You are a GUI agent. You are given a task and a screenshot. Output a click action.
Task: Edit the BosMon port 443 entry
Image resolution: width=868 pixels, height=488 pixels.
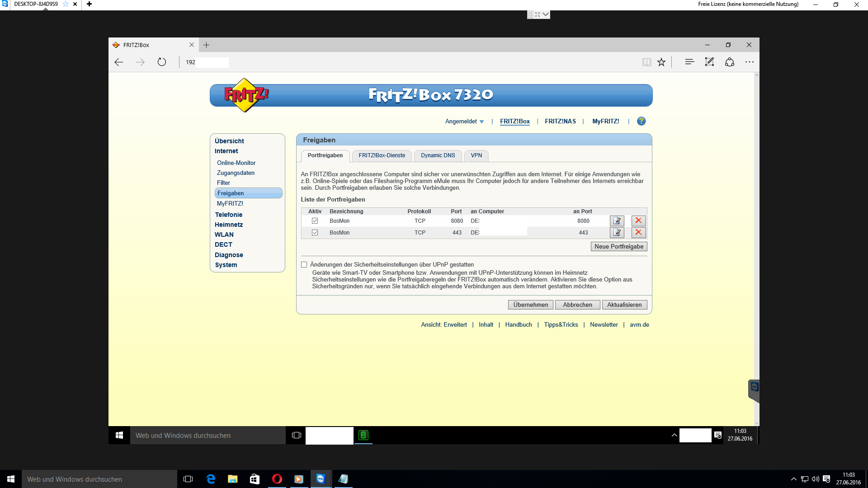(x=617, y=233)
